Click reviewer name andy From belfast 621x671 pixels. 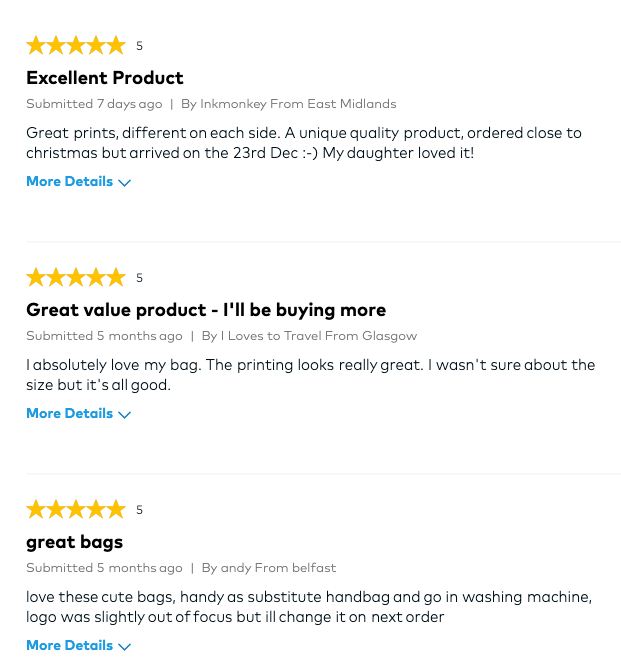[x=269, y=568]
